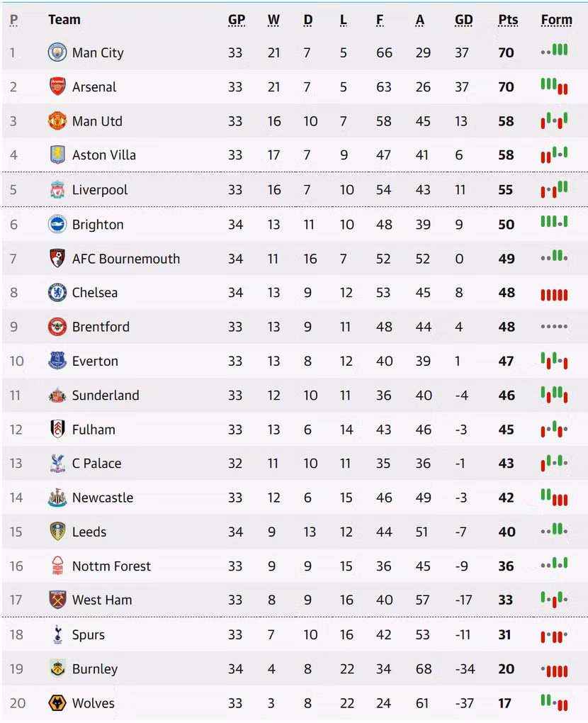This screenshot has width=588, height=723.
Task: Click the Man City club crest
Action: pyautogui.click(x=57, y=52)
